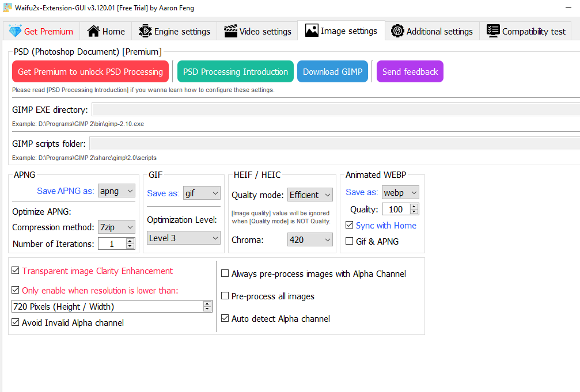This screenshot has width=580, height=392.
Task: Go to the Video settings tab
Action: point(257,32)
